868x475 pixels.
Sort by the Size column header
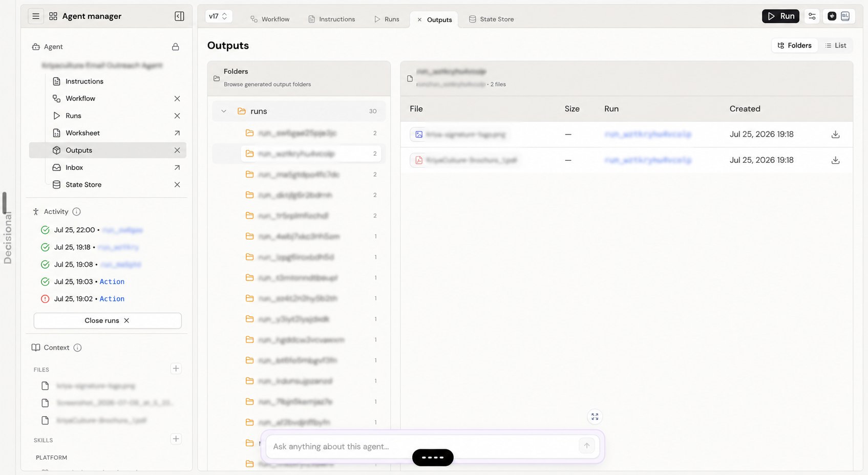pos(572,109)
